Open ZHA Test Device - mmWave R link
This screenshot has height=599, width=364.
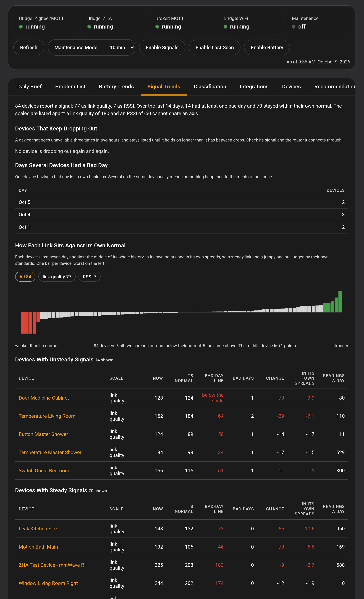tap(51, 565)
